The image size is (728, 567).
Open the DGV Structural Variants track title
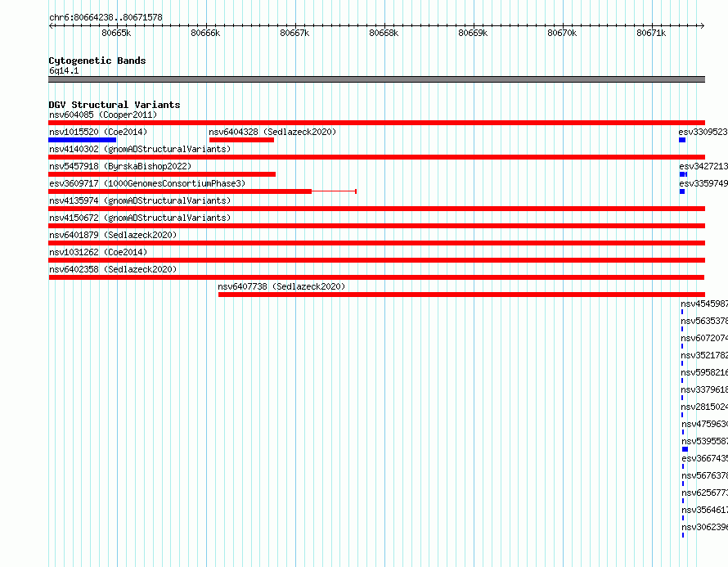(115, 105)
